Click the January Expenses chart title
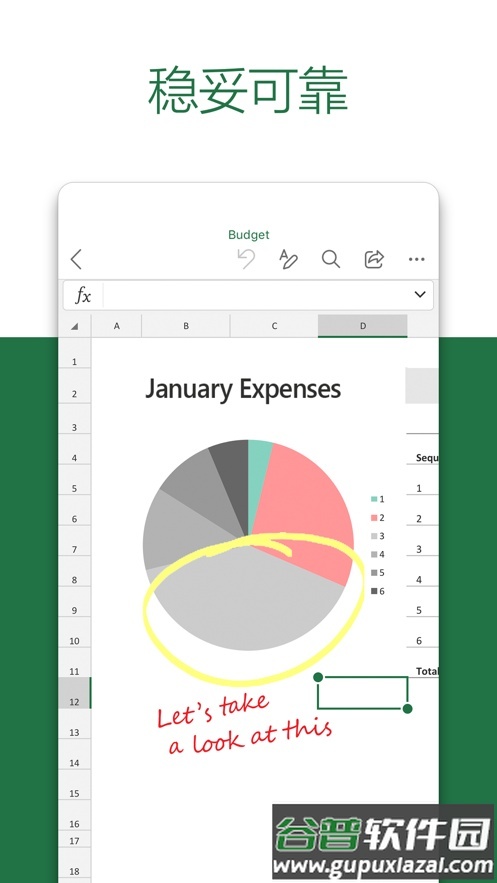The width and height of the screenshot is (497, 883). (243, 389)
